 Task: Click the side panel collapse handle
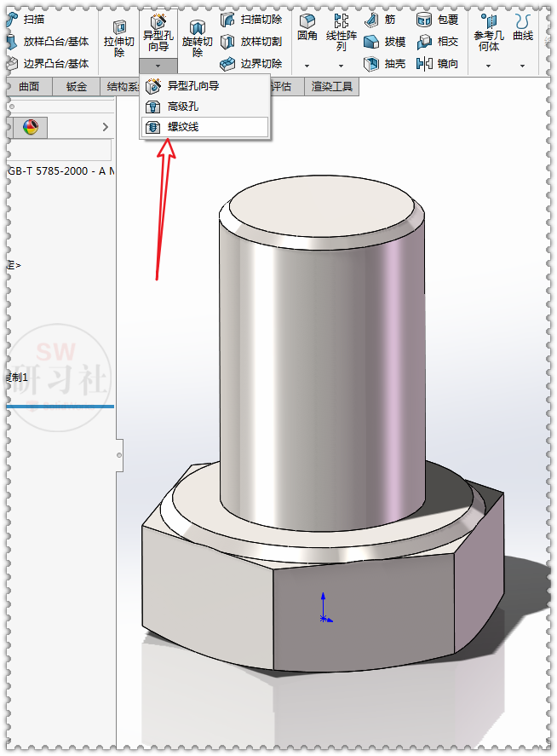pos(119,455)
